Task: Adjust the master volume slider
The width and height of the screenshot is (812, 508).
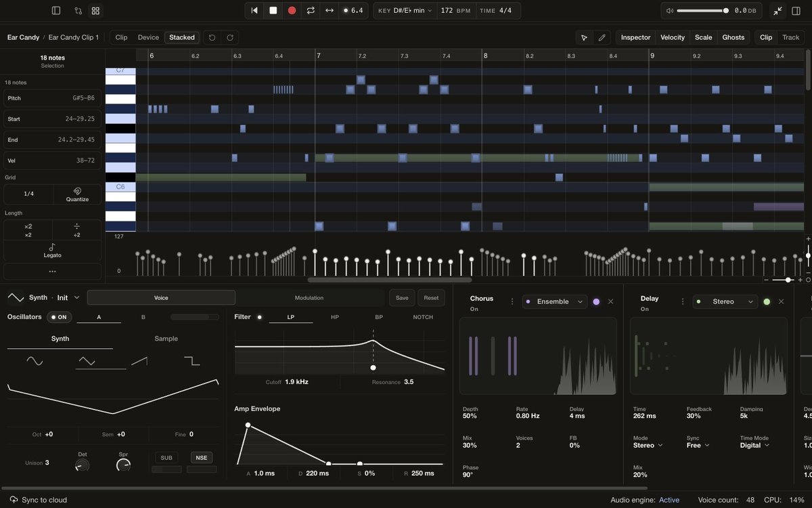Action: click(703, 11)
